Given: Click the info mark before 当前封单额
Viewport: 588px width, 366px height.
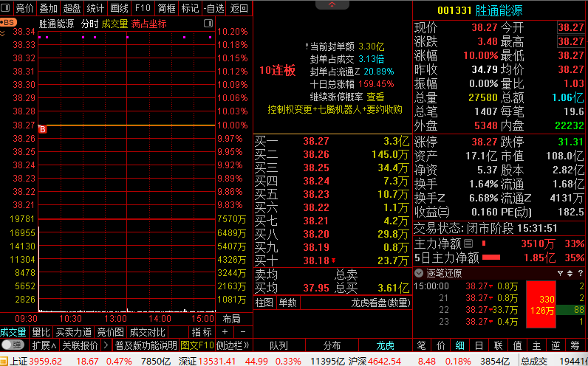Looking at the screenshot, I should (307, 46).
